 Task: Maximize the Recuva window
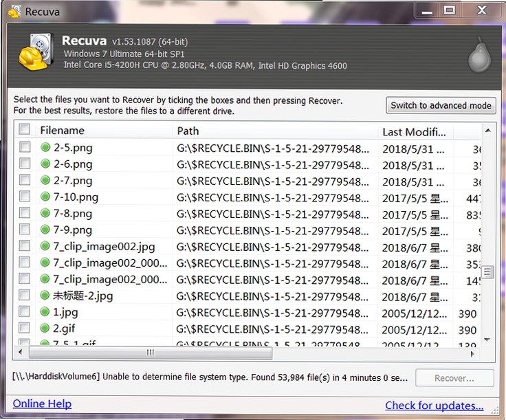point(450,11)
